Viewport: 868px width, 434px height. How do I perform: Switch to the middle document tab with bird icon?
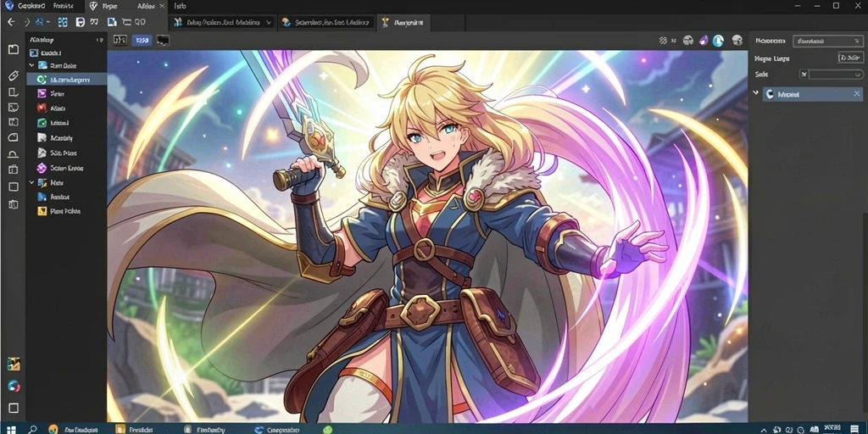325,23
